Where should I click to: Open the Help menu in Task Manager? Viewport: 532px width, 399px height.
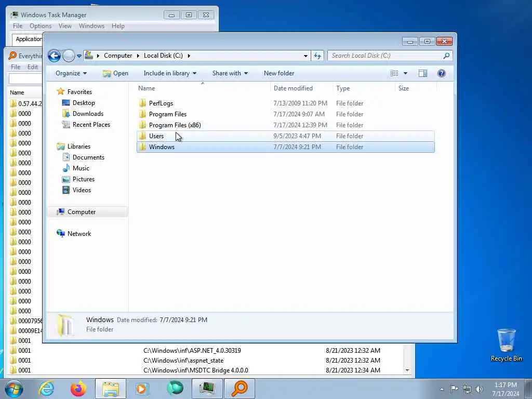tap(118, 26)
